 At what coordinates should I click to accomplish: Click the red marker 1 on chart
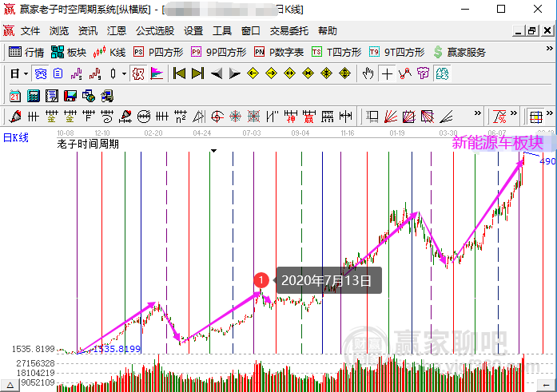click(x=261, y=280)
